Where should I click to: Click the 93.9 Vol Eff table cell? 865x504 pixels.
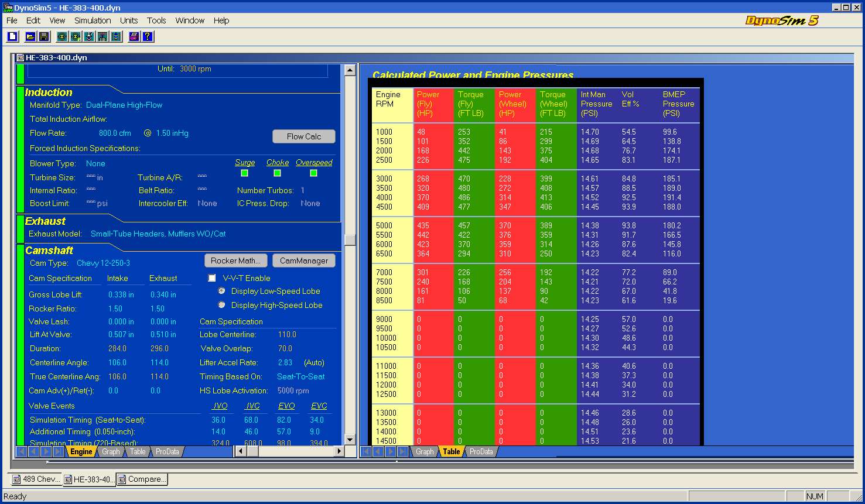(629, 207)
